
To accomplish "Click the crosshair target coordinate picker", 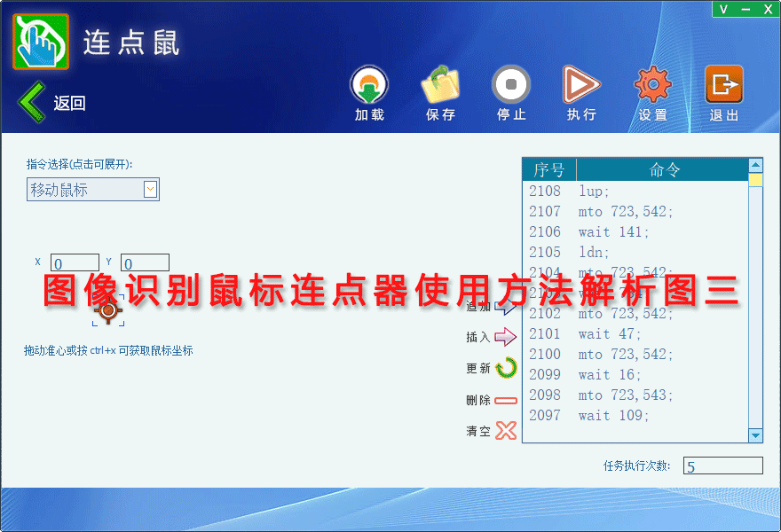I will 108,310.
